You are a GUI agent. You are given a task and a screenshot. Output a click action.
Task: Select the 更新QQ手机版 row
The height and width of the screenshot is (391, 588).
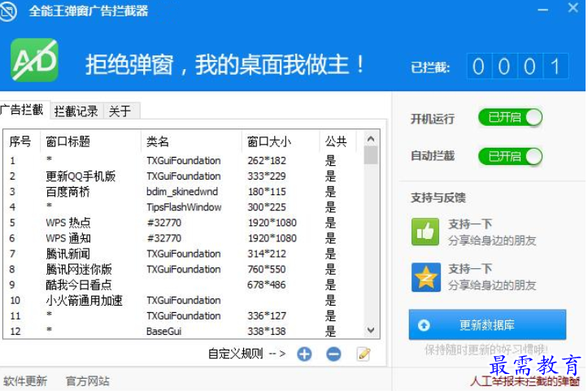coord(183,176)
